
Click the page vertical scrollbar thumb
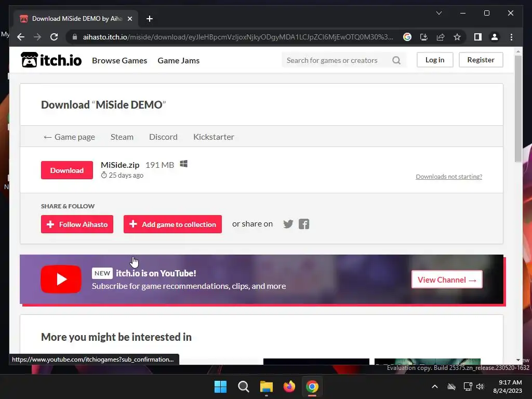pyautogui.click(x=518, y=109)
